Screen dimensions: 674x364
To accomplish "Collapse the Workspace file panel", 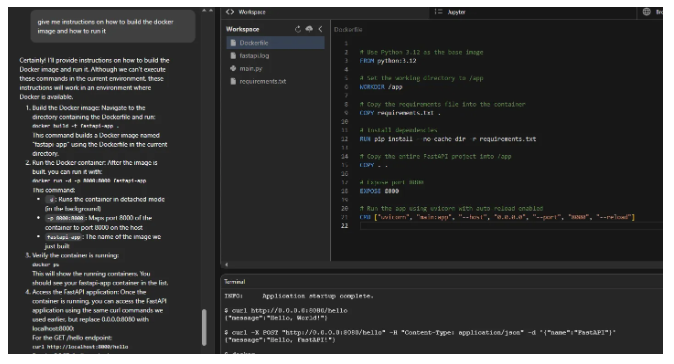I will (x=320, y=29).
